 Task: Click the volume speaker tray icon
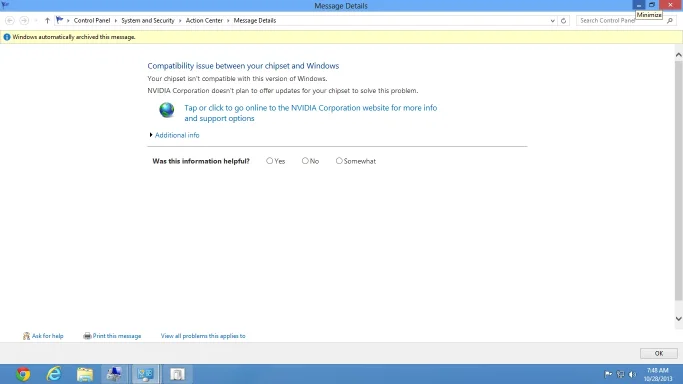(632, 374)
